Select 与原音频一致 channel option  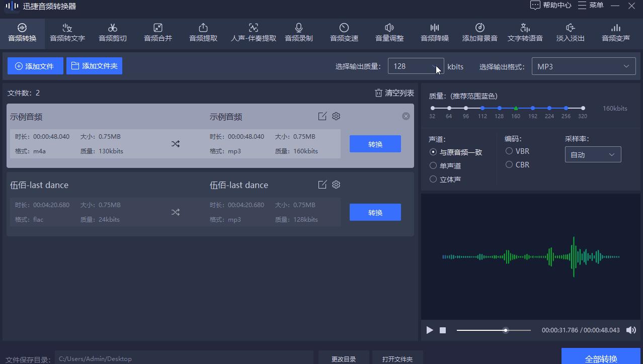click(x=455, y=152)
